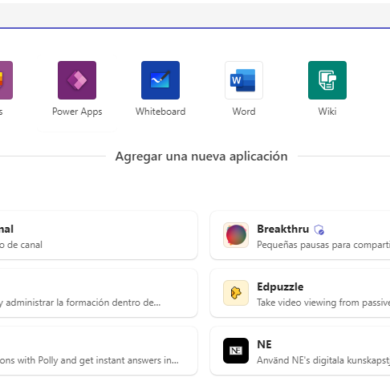The image size is (390, 390).
Task: Click 'Pequeñas pausas para comparti' description
Action: click(323, 245)
